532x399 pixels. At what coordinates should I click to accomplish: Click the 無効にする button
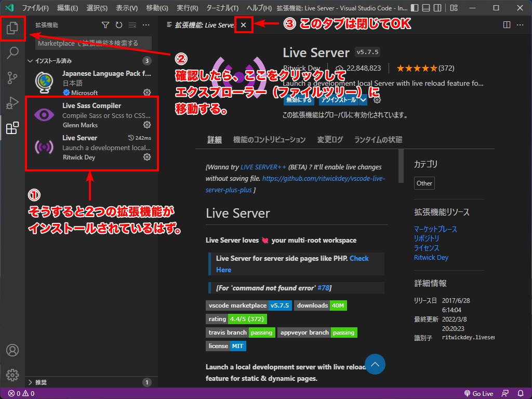(299, 100)
